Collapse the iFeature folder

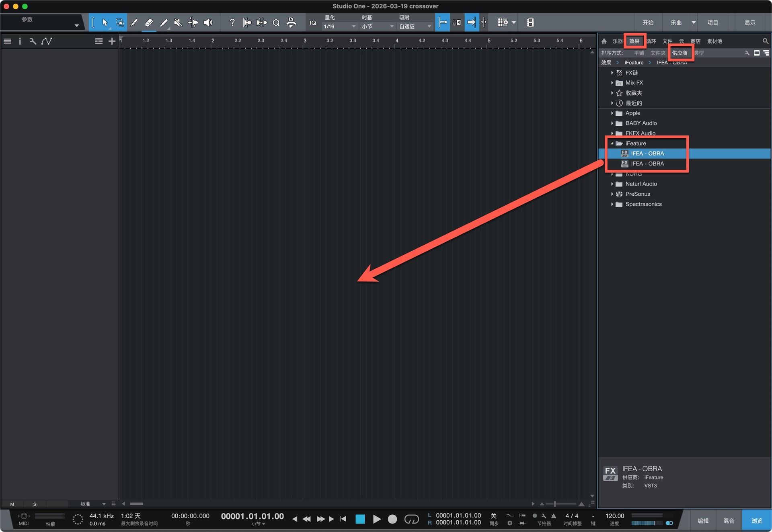point(612,143)
